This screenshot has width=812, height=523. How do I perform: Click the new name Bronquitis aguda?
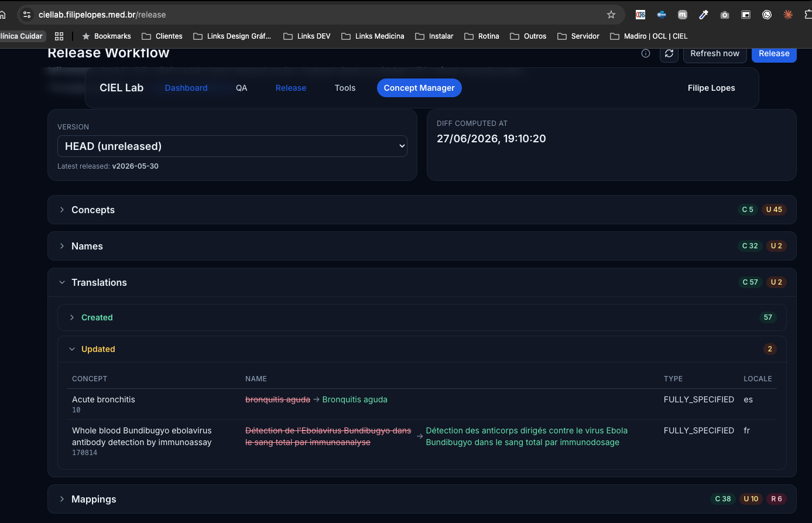click(x=355, y=399)
